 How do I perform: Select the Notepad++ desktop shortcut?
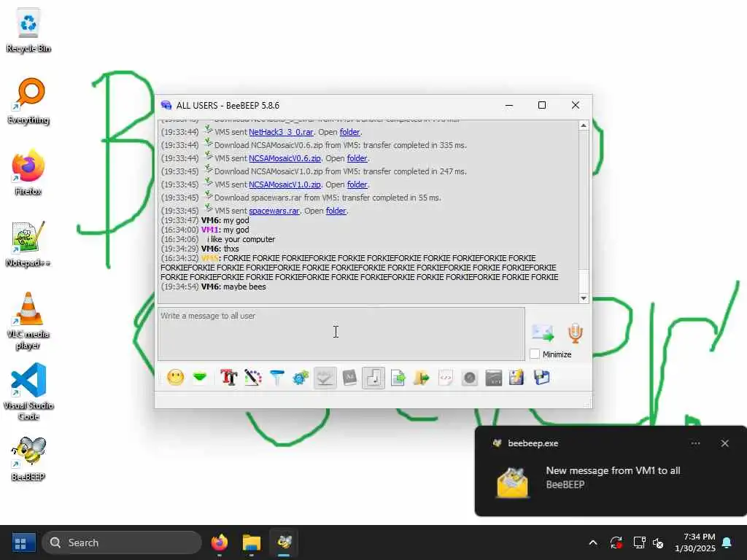point(28,244)
